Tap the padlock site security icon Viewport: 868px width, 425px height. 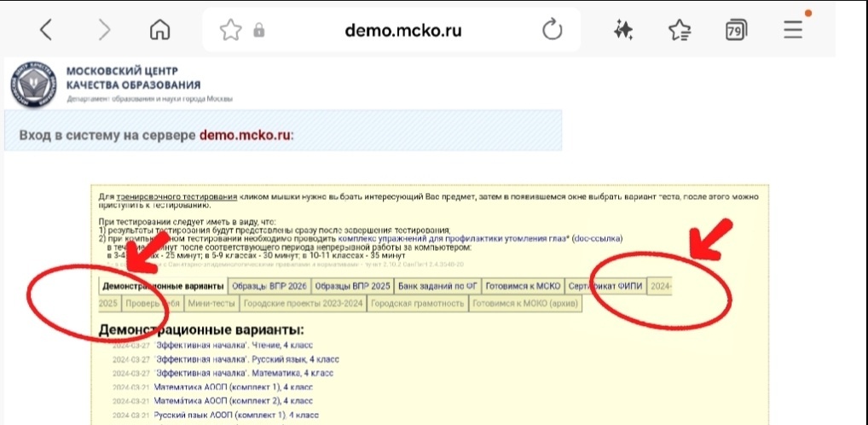(x=258, y=30)
